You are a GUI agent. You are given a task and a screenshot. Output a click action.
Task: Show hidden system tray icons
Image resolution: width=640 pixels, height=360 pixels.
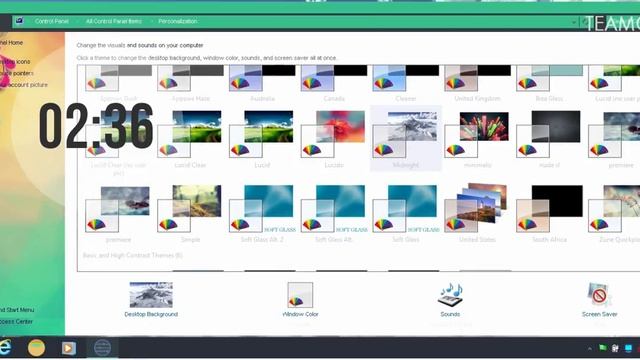point(589,349)
